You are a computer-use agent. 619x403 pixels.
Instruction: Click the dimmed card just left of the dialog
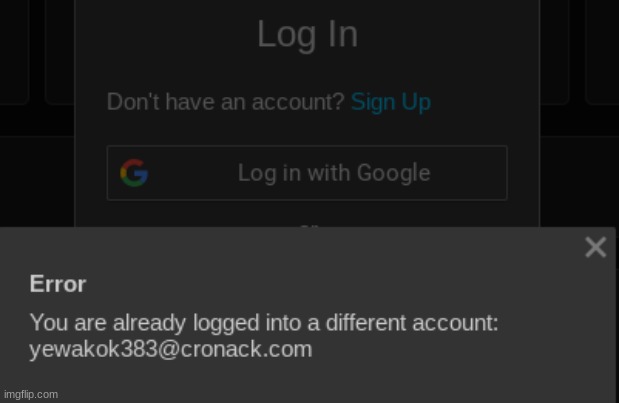tap(60, 51)
